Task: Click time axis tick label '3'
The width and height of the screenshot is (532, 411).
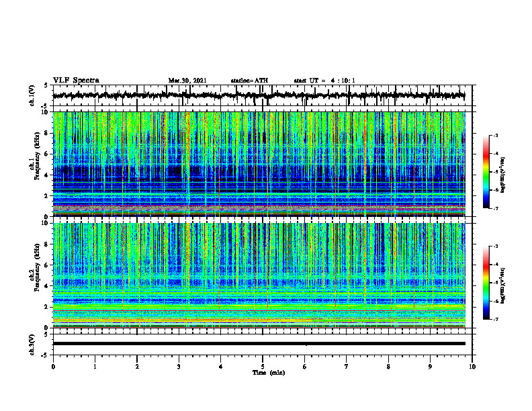Action: tap(179, 367)
